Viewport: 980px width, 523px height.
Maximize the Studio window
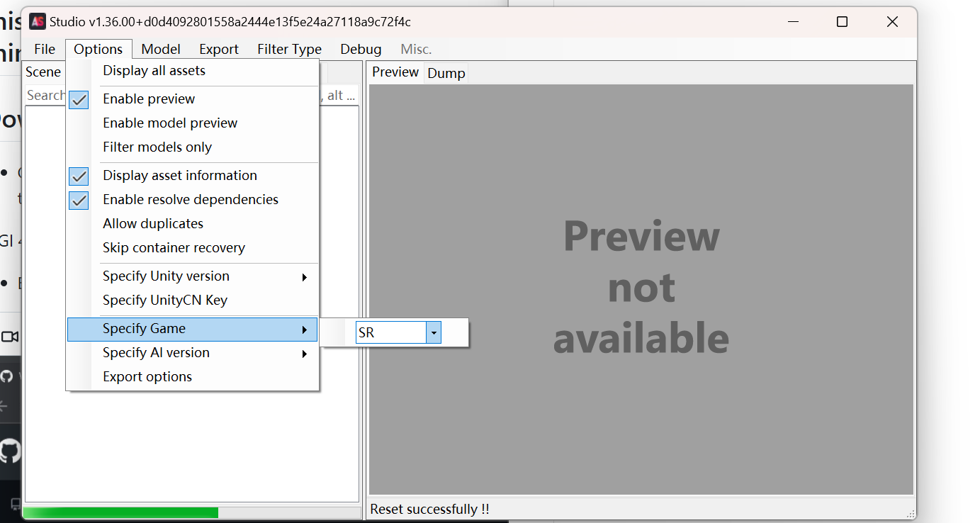(x=842, y=22)
